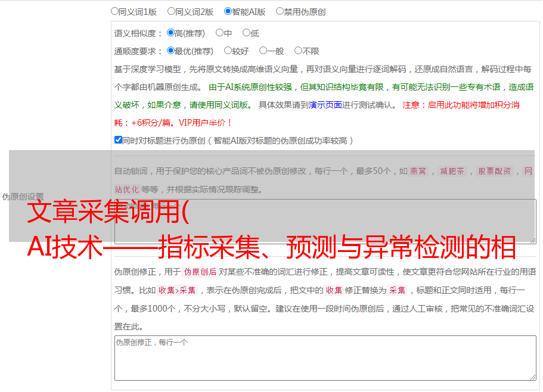Click the red 注意 points warning text

click(317, 114)
